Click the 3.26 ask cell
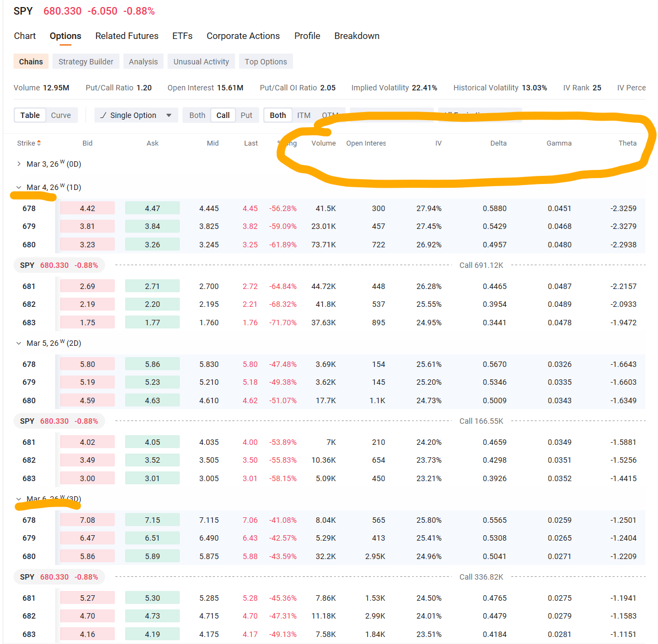Image resolution: width=658 pixels, height=644 pixels. pyautogui.click(x=152, y=245)
